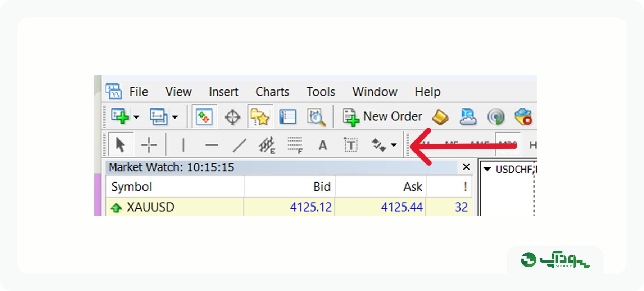Viewport: 644px width, 291px height.
Task: Open the View menu
Action: [178, 92]
